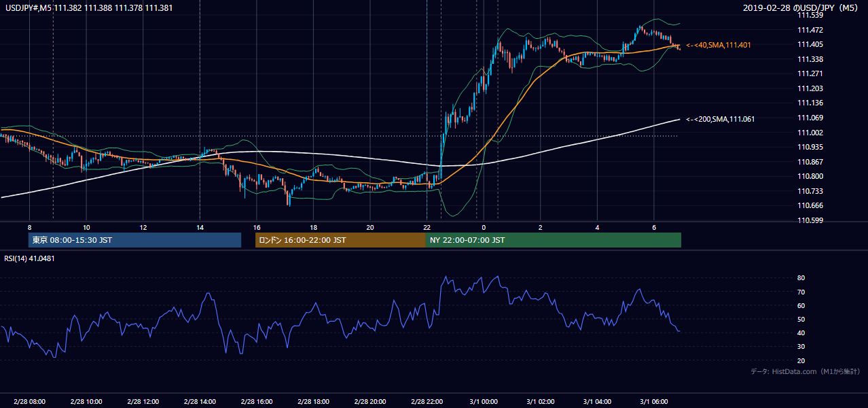Click hour tick 22 under the price chart

coord(427,227)
